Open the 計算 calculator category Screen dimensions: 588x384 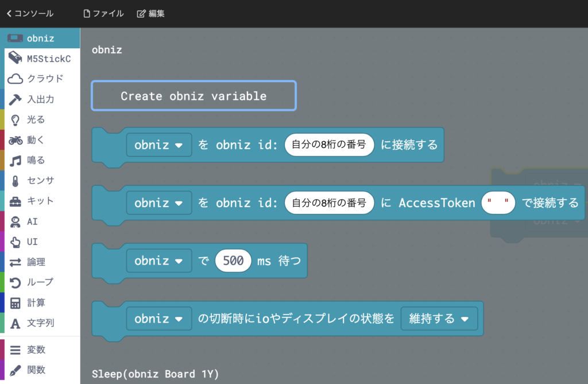pos(40,302)
